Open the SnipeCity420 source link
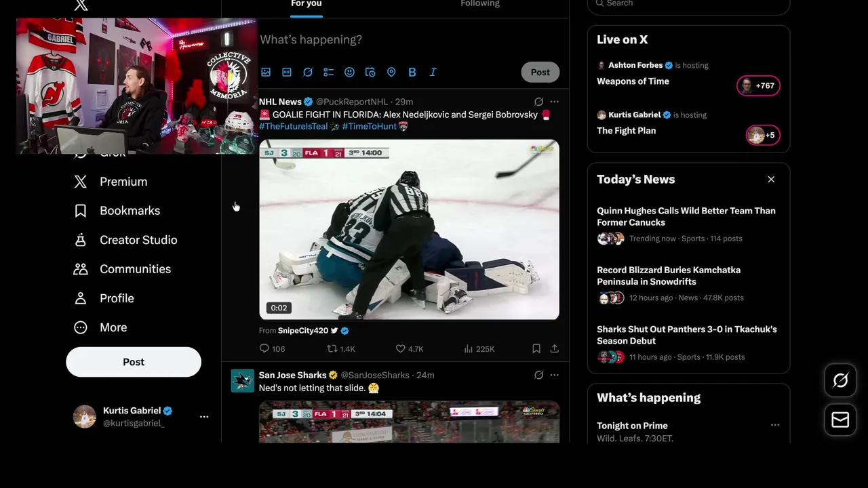The image size is (868, 488). [303, 331]
